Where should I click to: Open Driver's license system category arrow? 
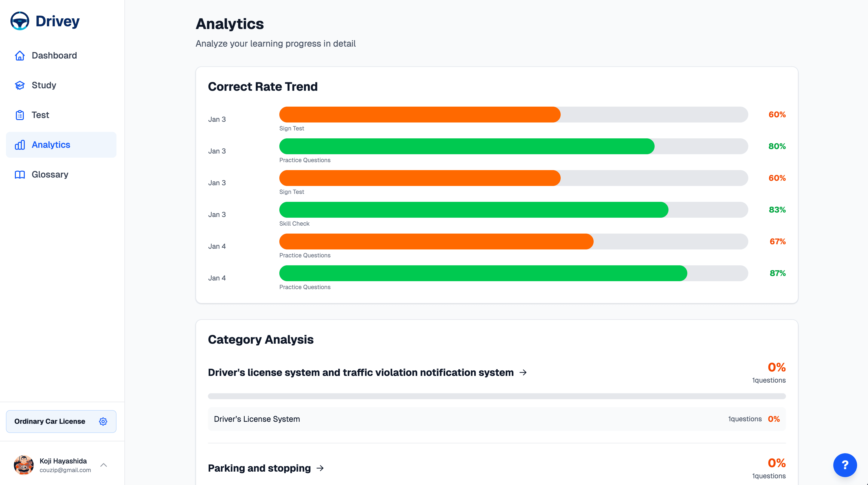point(523,372)
